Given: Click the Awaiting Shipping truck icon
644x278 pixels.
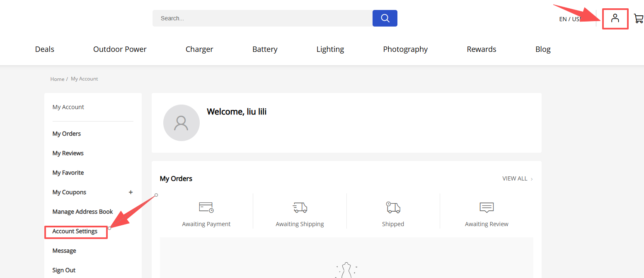Looking at the screenshot, I should tap(300, 207).
